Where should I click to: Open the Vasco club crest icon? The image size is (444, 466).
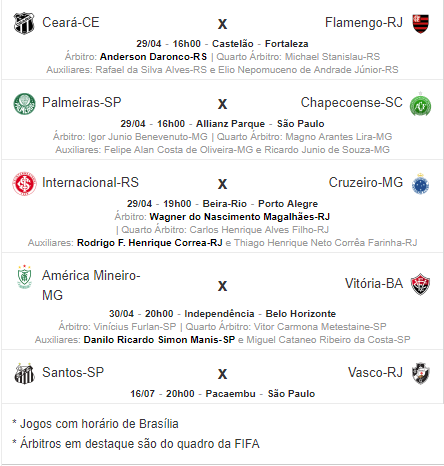click(420, 373)
